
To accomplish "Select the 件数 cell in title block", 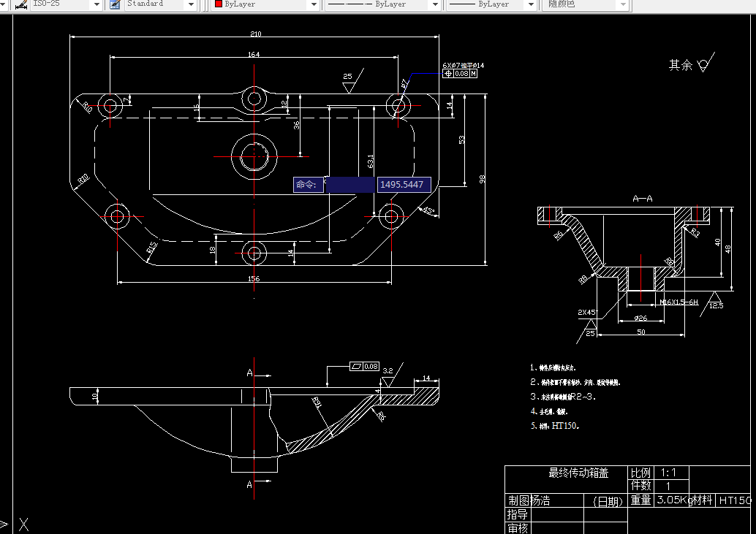I will coord(640,485).
